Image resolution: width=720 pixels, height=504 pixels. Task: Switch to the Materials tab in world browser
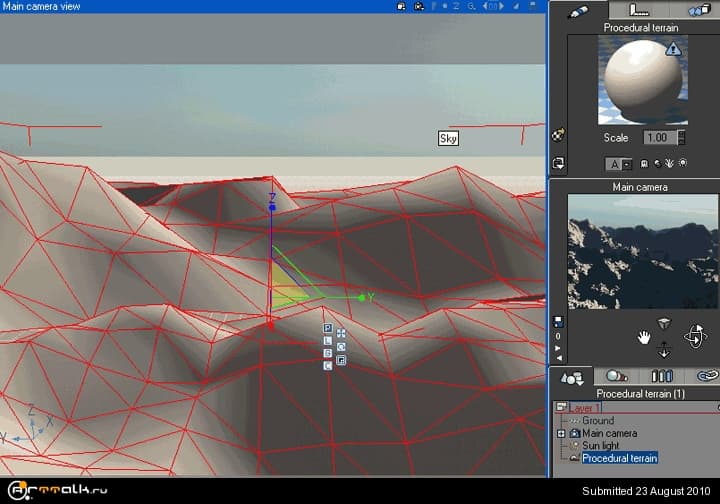(x=618, y=377)
